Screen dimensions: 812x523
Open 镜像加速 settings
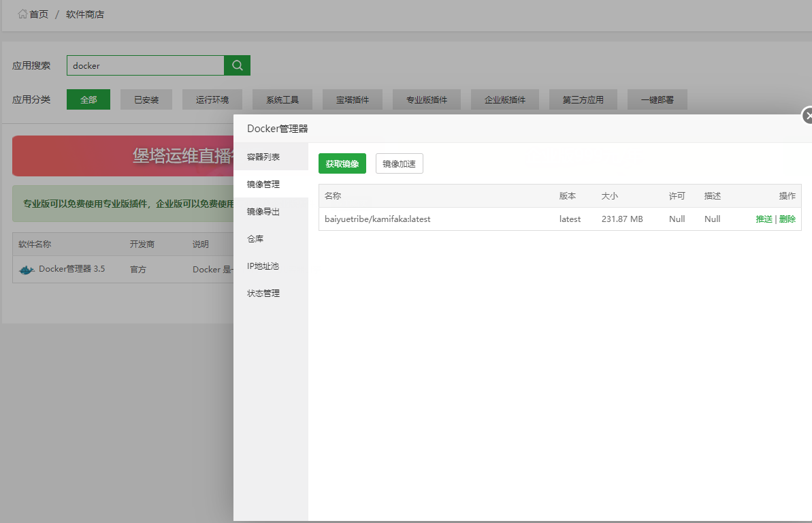coord(399,163)
